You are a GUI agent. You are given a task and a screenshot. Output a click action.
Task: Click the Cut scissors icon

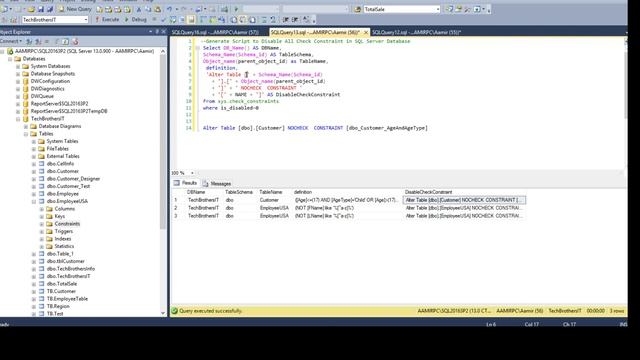pyautogui.click(x=139, y=9)
